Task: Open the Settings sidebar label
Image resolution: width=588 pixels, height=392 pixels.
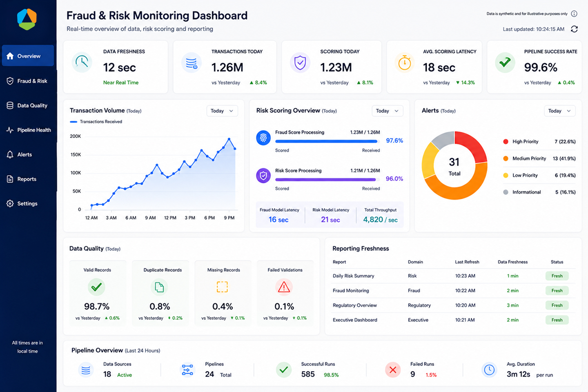Action: pyautogui.click(x=27, y=203)
